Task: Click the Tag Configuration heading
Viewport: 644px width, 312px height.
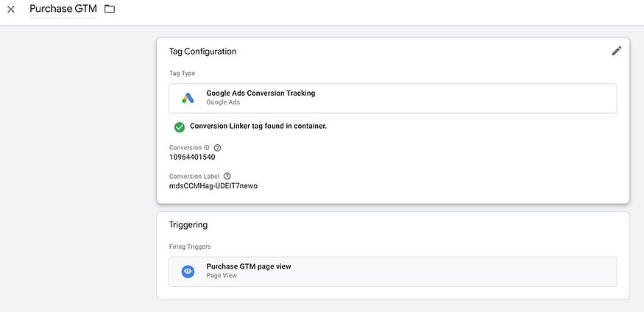Action: pos(203,52)
